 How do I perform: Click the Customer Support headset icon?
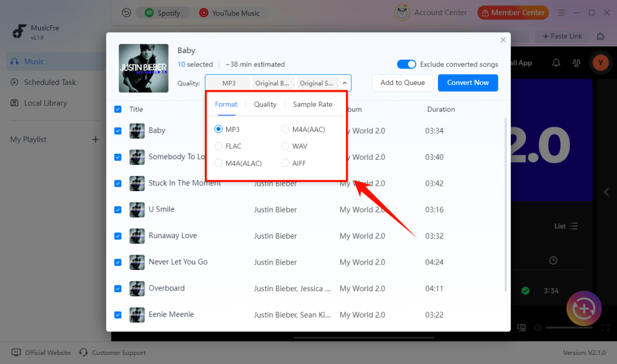pyautogui.click(x=83, y=353)
